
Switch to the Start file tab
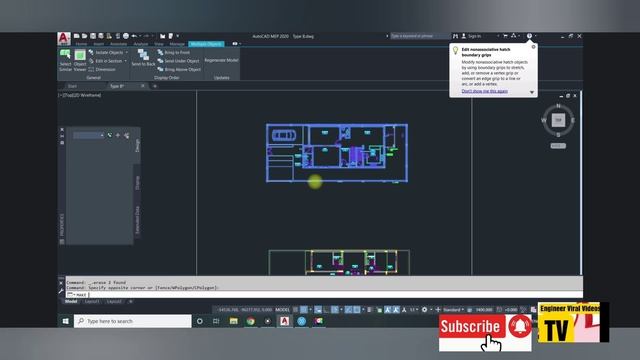tap(72, 86)
